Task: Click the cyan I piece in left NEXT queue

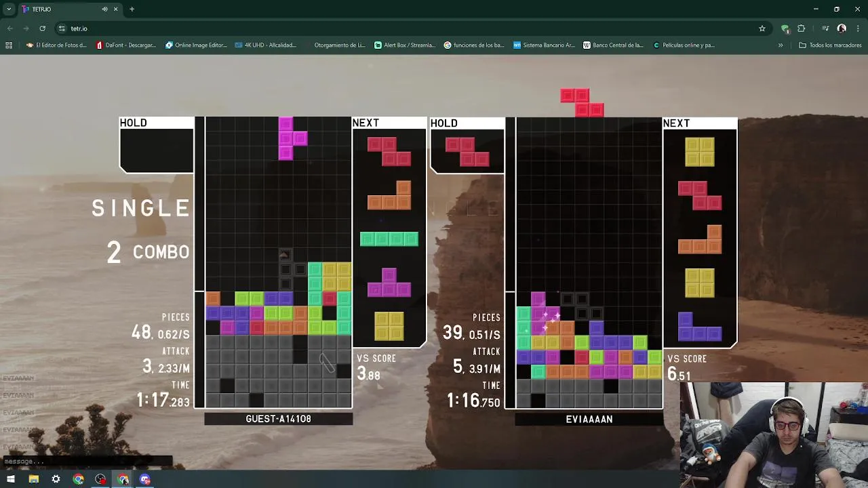Action: pyautogui.click(x=389, y=239)
